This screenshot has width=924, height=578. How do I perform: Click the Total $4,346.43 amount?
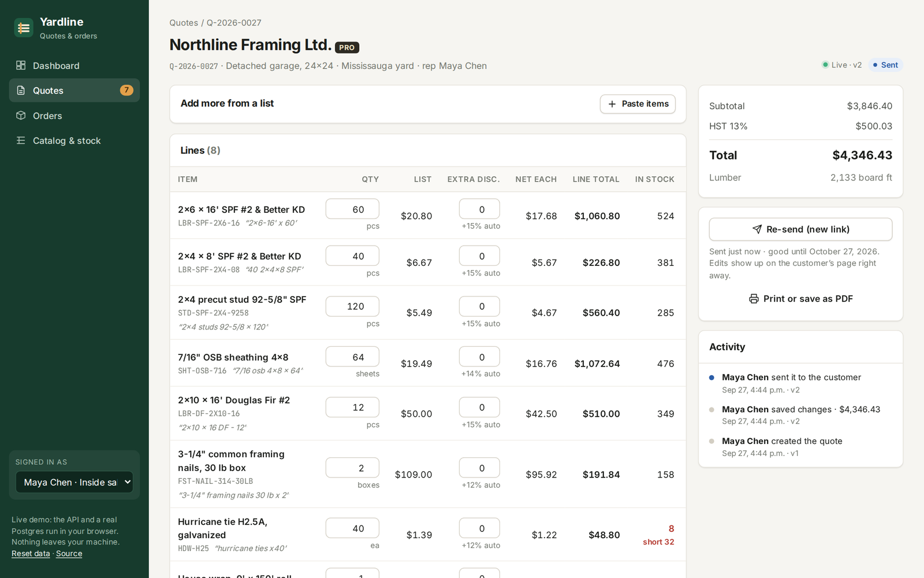862,155
